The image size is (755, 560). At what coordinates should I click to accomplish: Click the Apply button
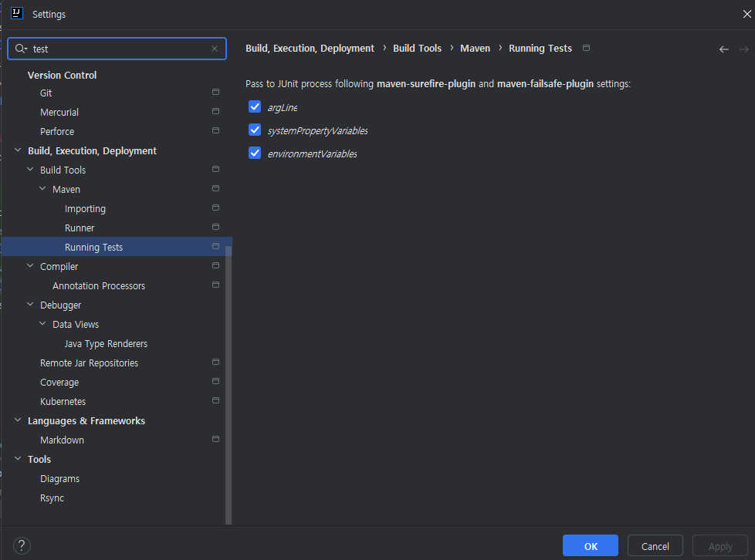[x=720, y=545]
